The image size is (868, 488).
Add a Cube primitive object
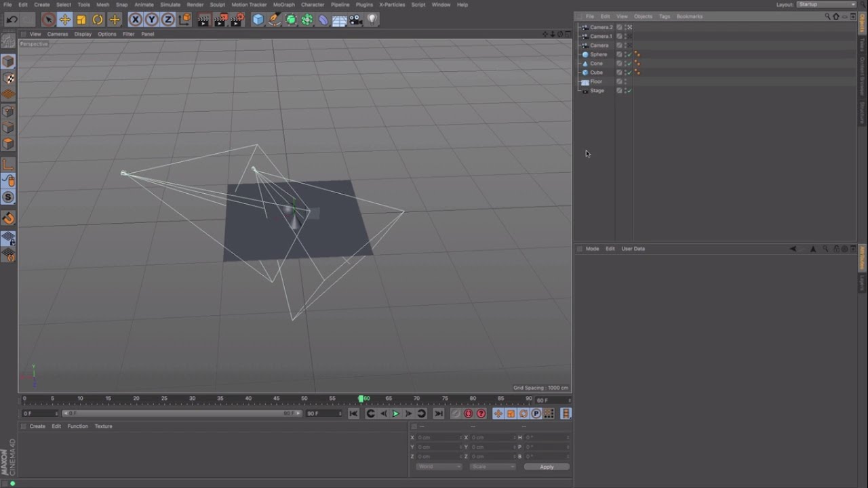258,20
